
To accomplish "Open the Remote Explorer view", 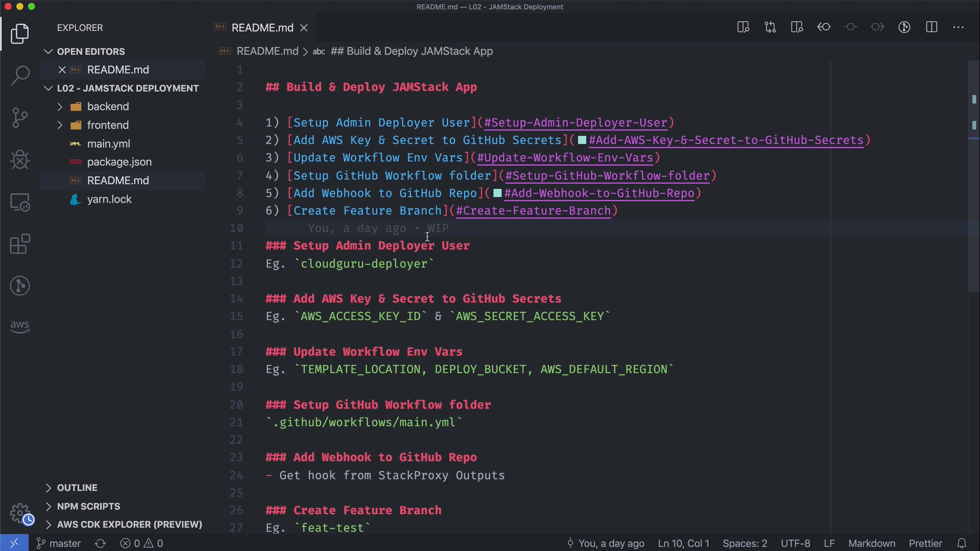I will coord(20,202).
